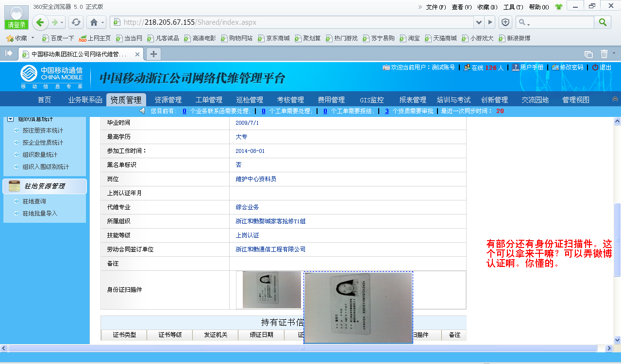Open the 帮助(H) menu
This screenshot has height=364, width=621.
(539, 7)
